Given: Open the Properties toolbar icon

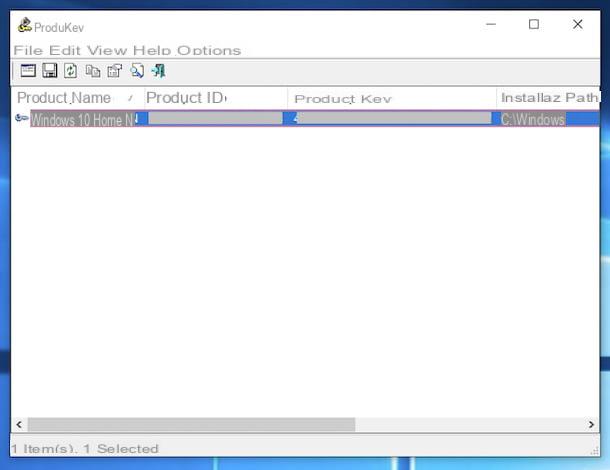Looking at the screenshot, I should (115, 71).
